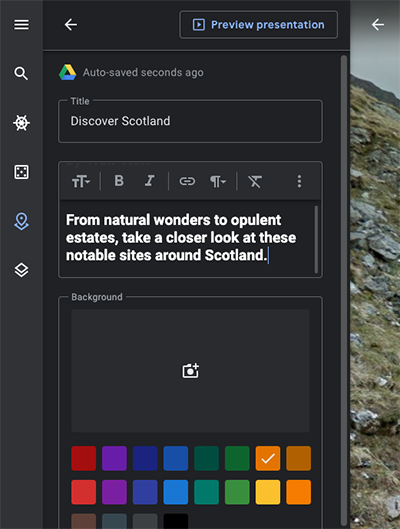
Task: Select the dark green swatch in first row
Action: (237, 458)
